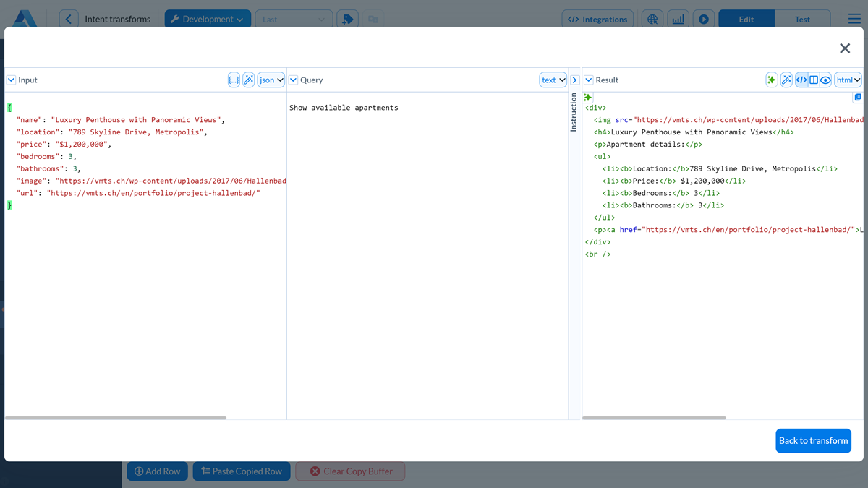Open the preview eye icon in Result toolbar

[825, 80]
